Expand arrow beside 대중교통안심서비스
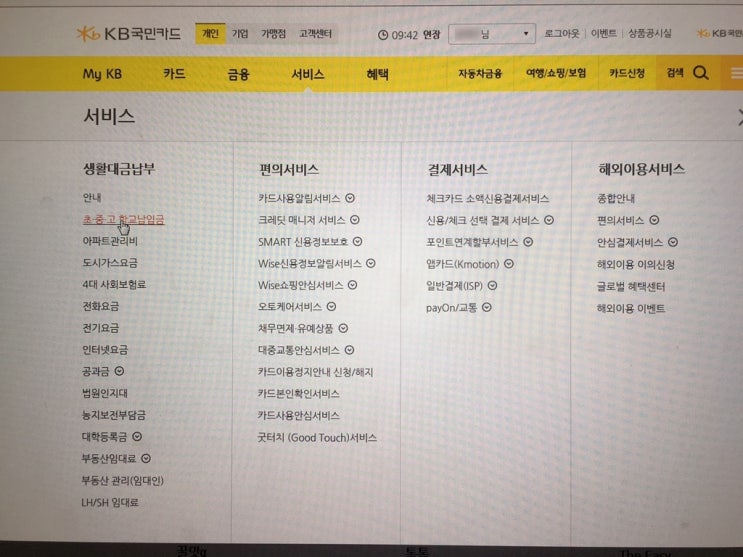Viewport: 743px width, 557px height. (x=349, y=350)
